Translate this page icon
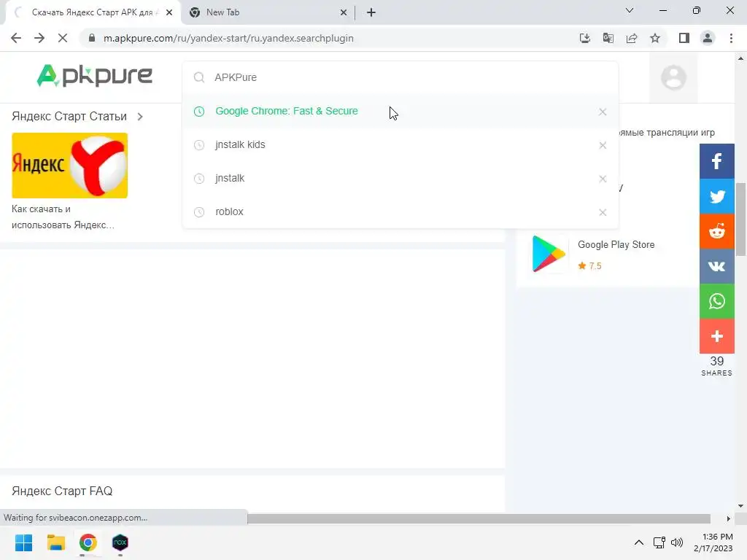 click(x=608, y=38)
